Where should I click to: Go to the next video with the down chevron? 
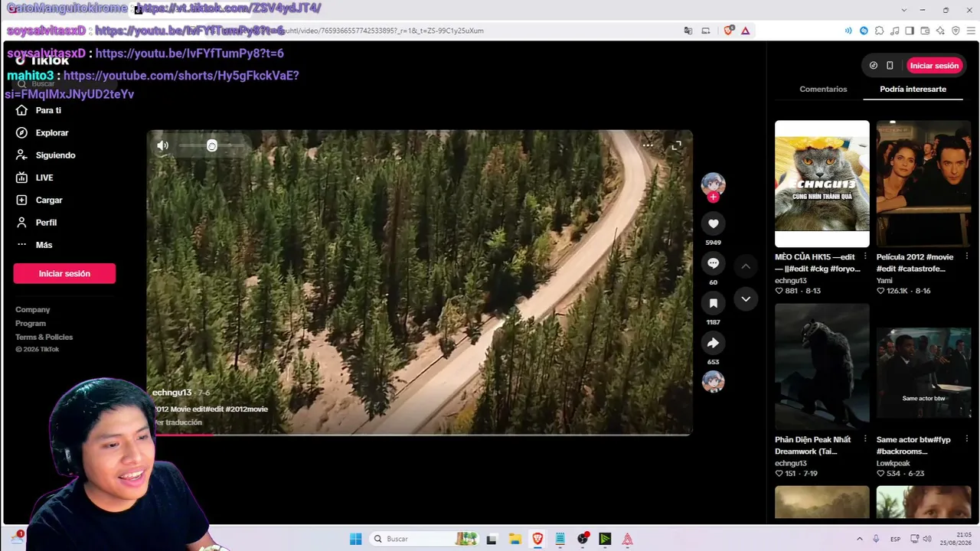(746, 298)
